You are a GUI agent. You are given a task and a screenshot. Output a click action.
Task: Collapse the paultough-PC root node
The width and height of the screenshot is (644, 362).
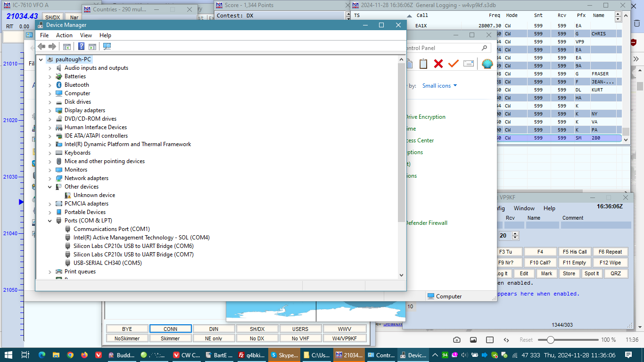41,59
